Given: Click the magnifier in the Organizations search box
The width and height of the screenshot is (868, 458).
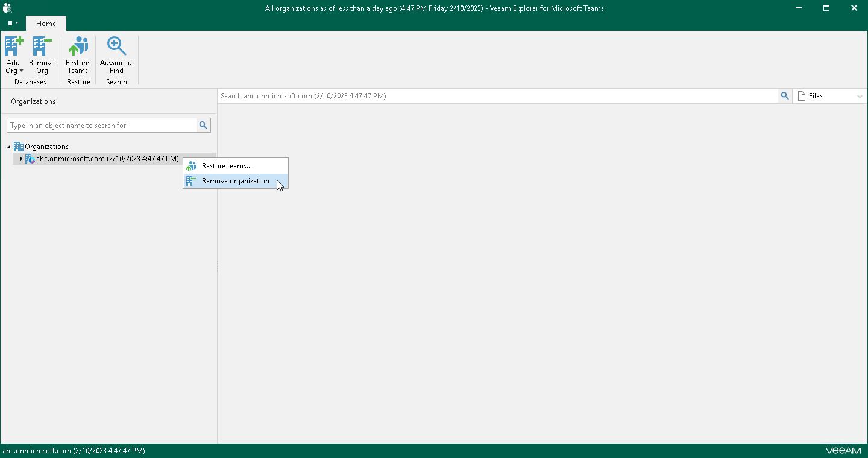Looking at the screenshot, I should pos(203,126).
